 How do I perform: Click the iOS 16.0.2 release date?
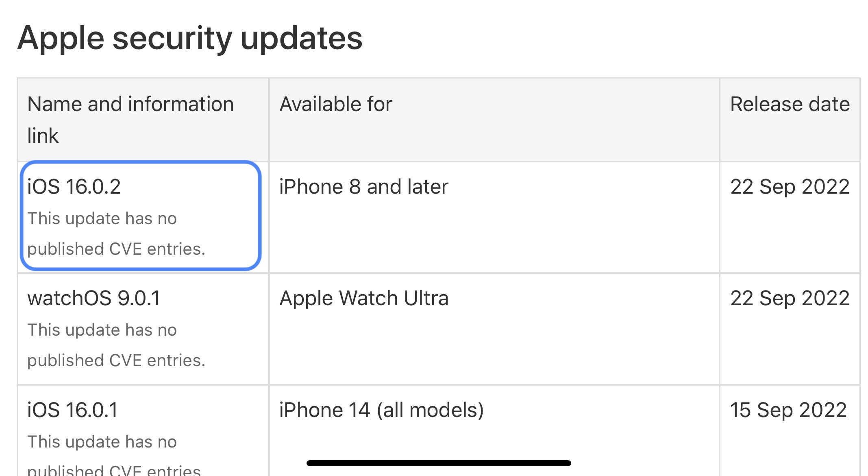pos(790,187)
